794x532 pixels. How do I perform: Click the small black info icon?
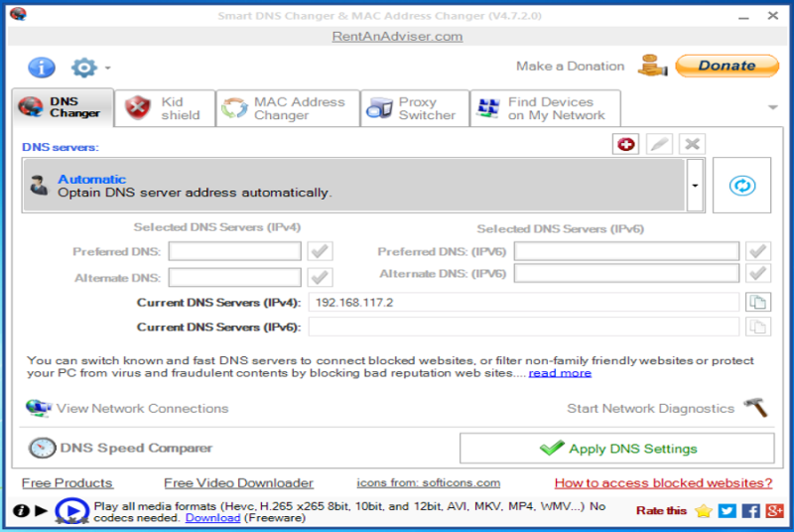(21, 511)
